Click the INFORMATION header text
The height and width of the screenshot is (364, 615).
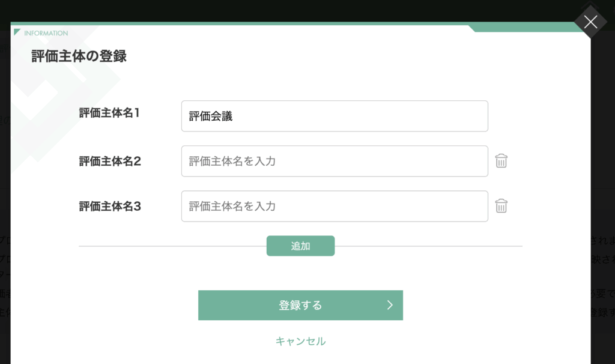pos(46,34)
